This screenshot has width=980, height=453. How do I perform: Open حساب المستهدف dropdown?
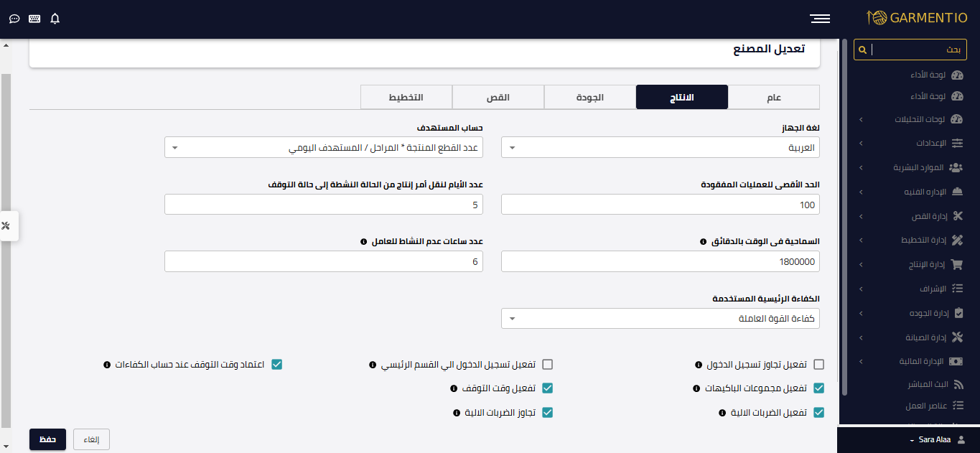coord(324,147)
